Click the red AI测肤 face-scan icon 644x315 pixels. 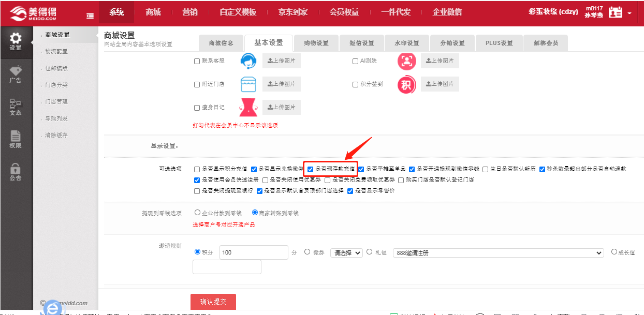point(406,61)
